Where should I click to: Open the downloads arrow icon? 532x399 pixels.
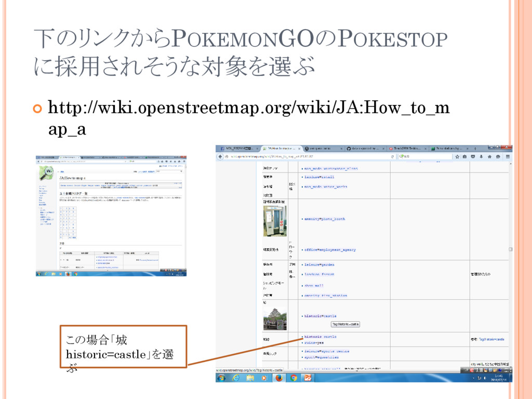481,156
